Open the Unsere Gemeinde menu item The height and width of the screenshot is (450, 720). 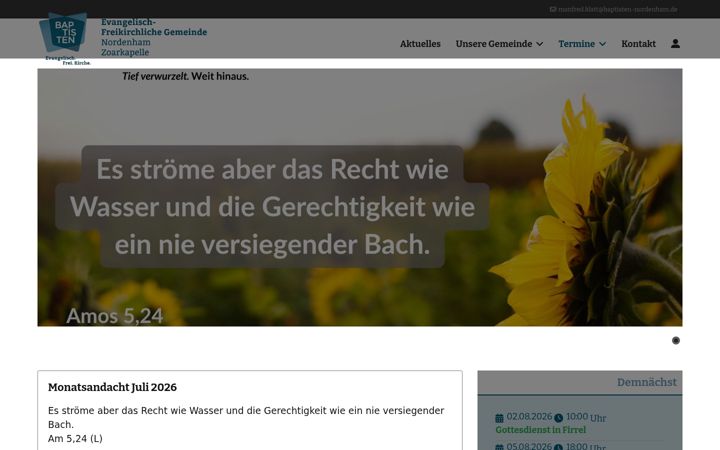tap(494, 44)
